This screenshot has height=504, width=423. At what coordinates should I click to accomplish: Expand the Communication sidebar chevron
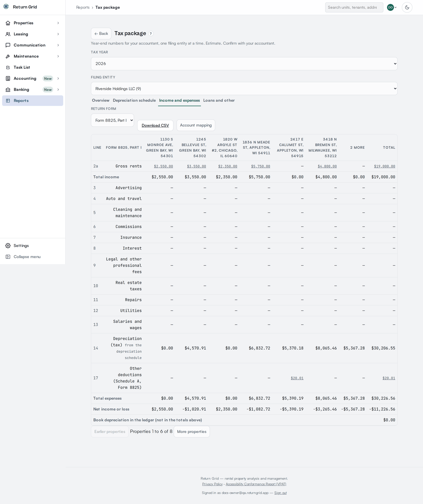coord(58,45)
